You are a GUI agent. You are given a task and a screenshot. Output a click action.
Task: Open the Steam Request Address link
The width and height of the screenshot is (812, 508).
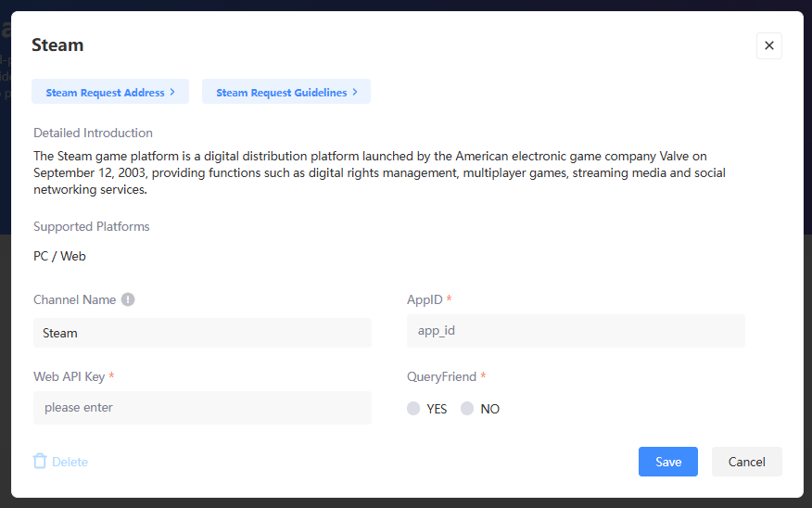tap(105, 92)
